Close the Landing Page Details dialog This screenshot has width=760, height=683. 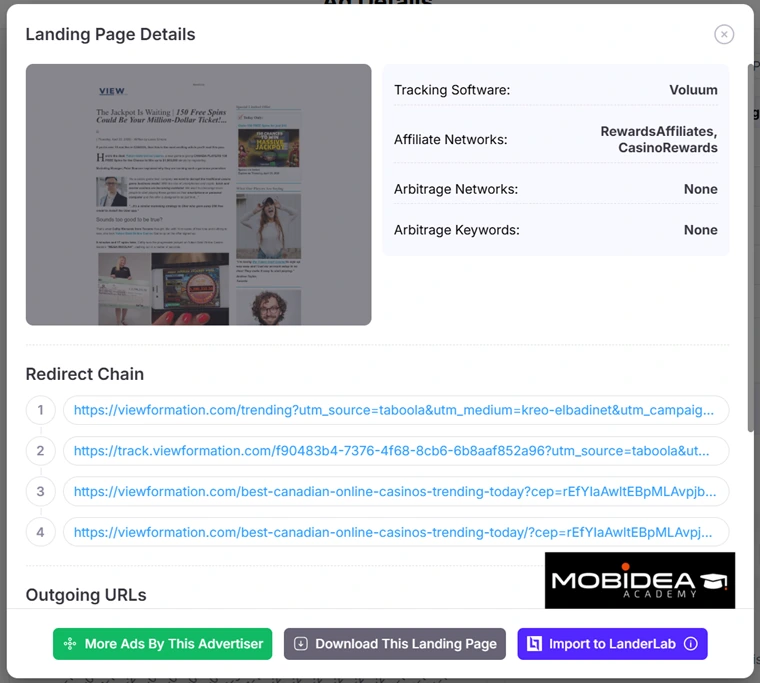coord(724,34)
